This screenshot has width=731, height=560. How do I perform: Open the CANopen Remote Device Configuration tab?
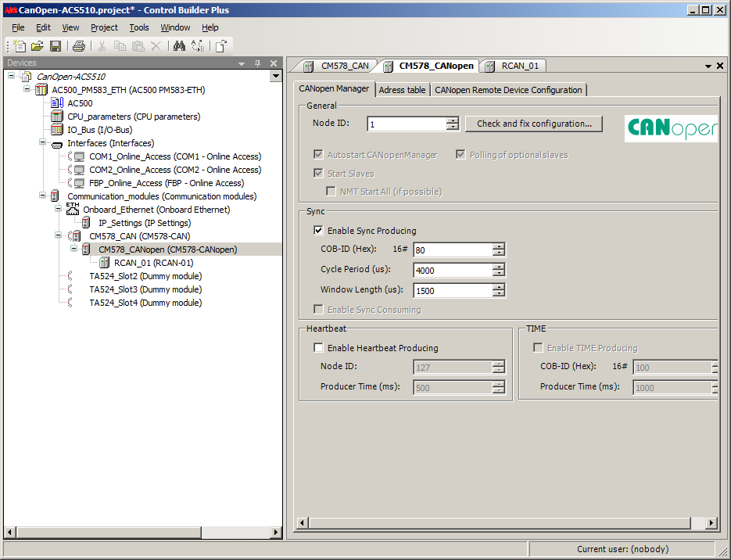click(508, 90)
